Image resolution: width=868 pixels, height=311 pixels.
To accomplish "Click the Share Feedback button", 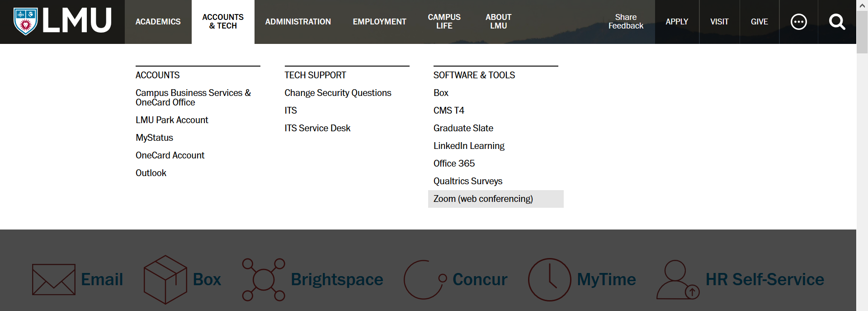I will click(626, 22).
